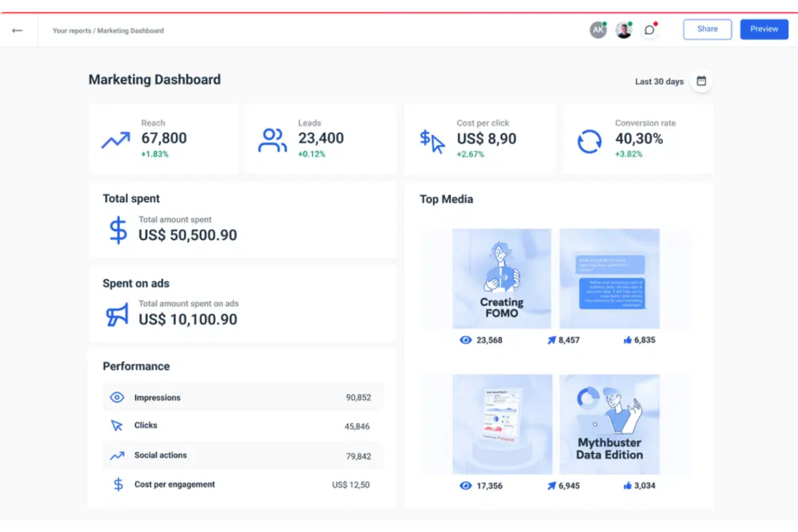Click the calendar icon next to Last 30 days
This screenshot has width=798, height=532.
tap(701, 80)
